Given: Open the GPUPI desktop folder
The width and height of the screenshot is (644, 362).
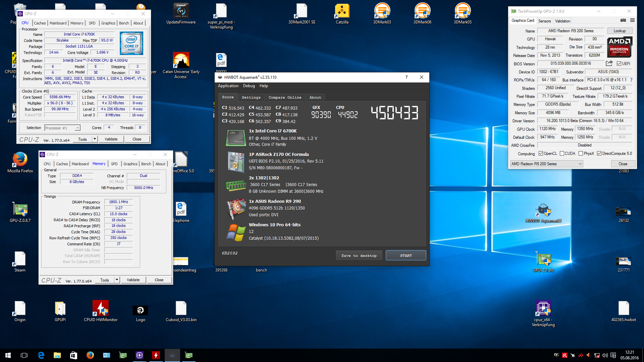Looking at the screenshot, I should coord(60,311).
